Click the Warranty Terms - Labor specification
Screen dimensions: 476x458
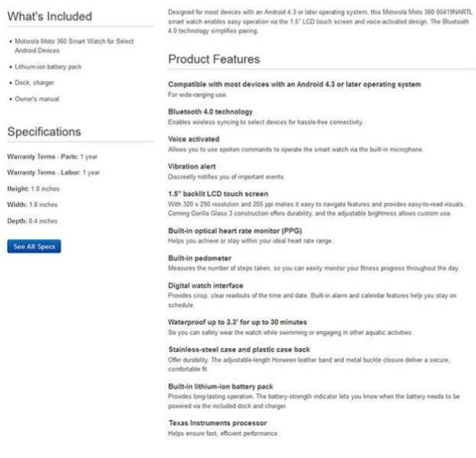click(x=53, y=173)
